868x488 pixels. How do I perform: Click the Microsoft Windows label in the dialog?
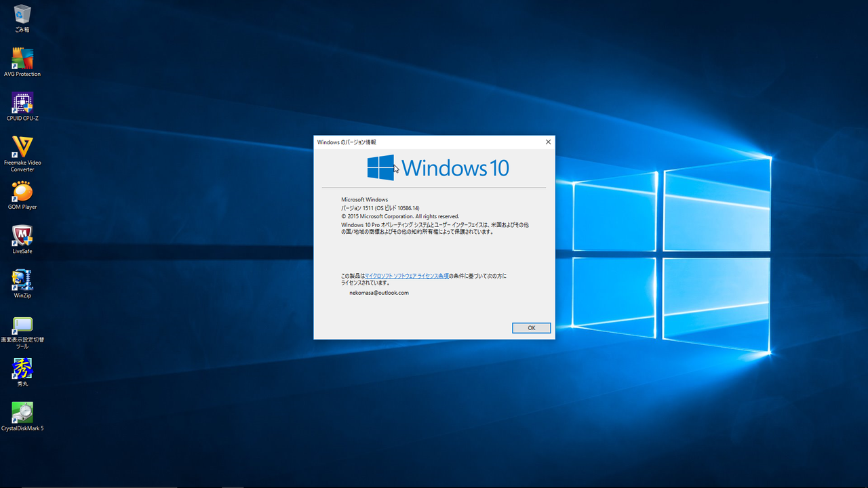[364, 200]
